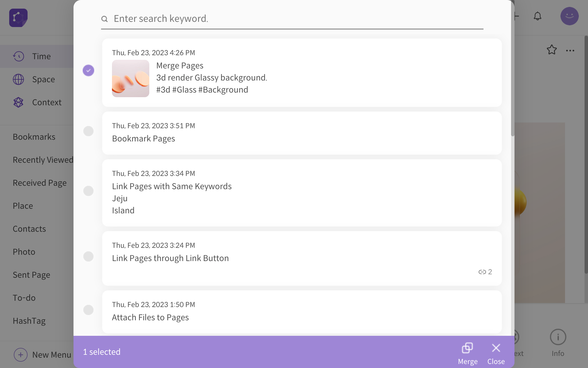This screenshot has height=368, width=588.
Task: Open the user profile avatar
Action: pos(569,16)
